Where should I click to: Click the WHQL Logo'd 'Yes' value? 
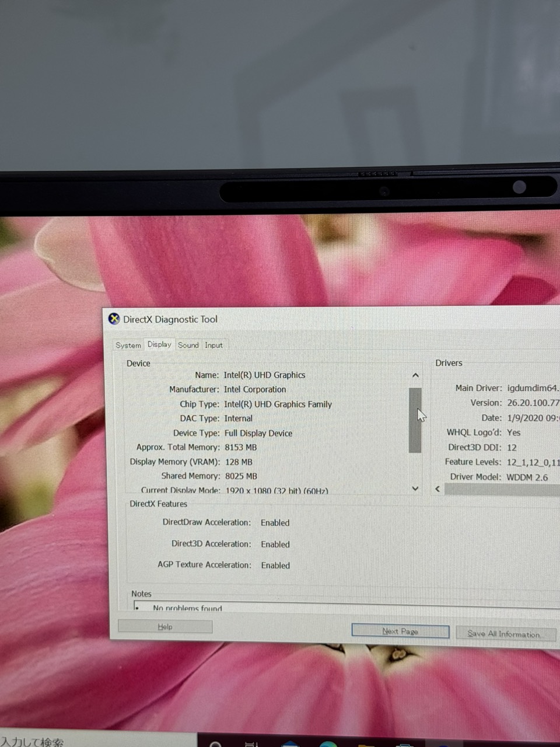(x=513, y=432)
